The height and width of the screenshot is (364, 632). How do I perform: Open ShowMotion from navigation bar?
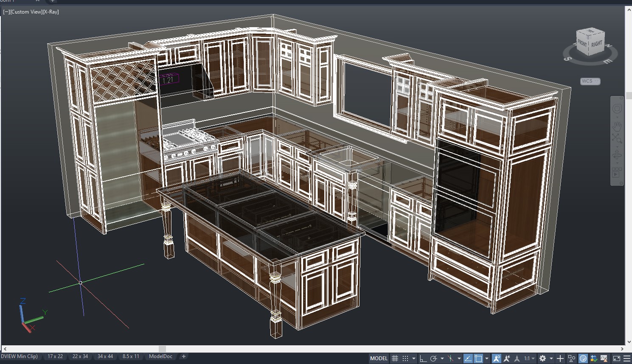[x=617, y=172]
